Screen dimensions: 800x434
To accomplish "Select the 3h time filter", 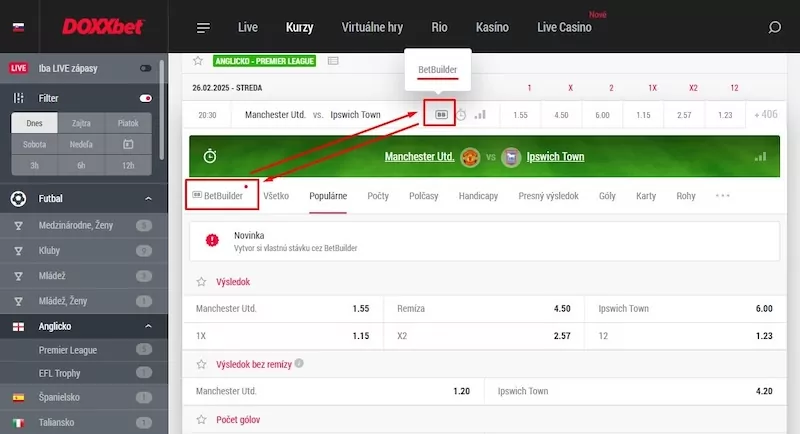I will [35, 165].
